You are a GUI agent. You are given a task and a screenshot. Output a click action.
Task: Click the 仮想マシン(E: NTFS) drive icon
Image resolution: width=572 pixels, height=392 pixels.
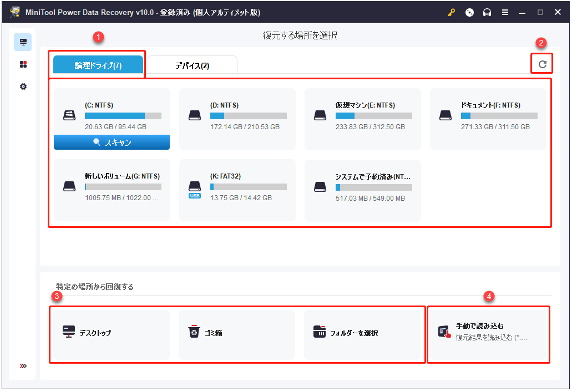320,115
